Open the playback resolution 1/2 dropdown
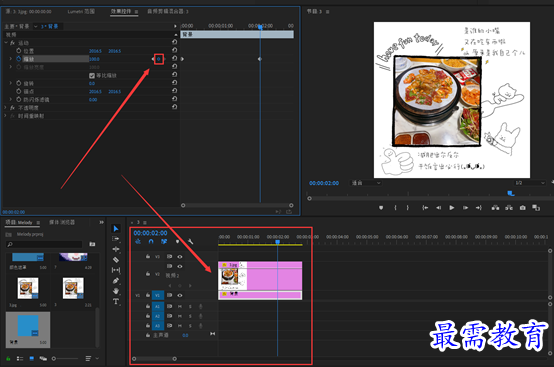Screen dimensions: 554x367 pyautogui.click(x=530, y=183)
